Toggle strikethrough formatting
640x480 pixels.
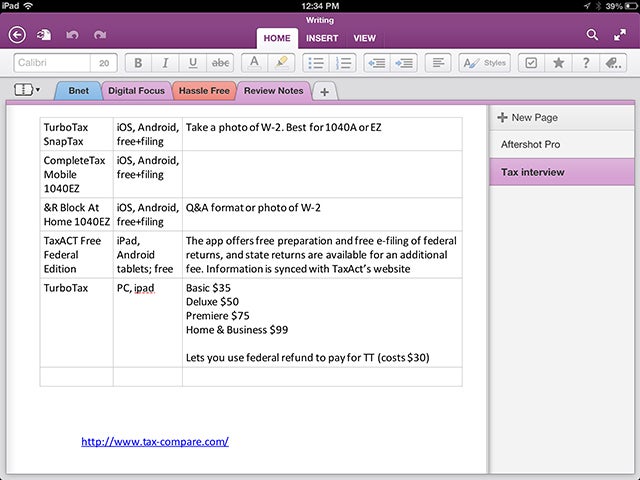220,63
